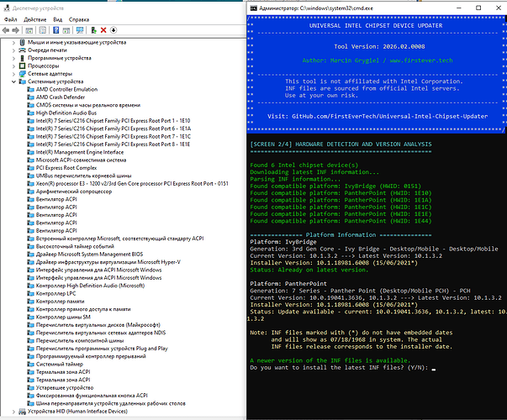Click the folder icon for Системные устройства
The height and width of the screenshot is (420, 507).
coord(22,81)
